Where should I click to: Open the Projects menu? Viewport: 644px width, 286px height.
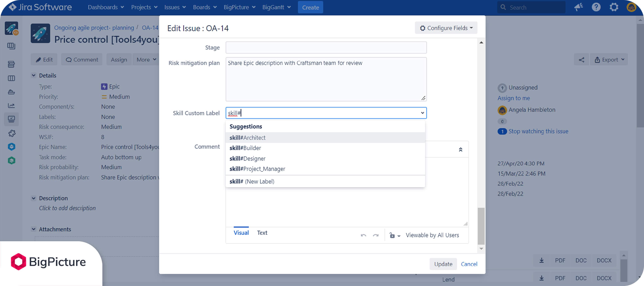pos(144,7)
